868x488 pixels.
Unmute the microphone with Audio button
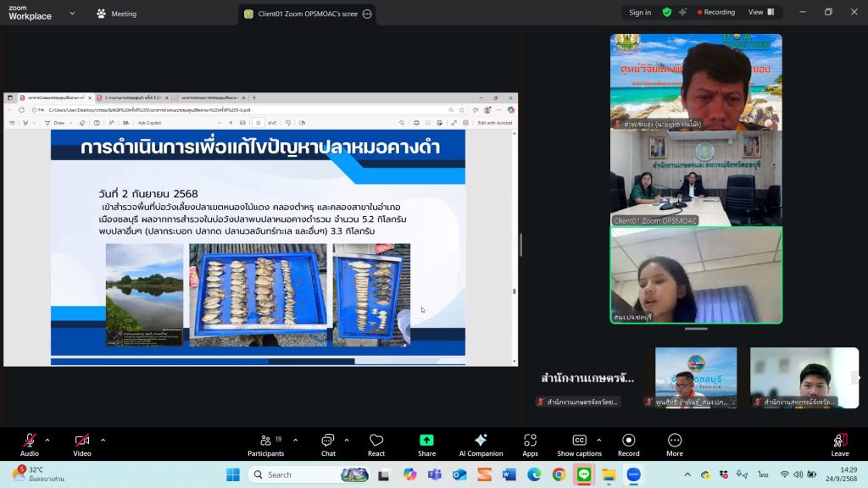[x=30, y=444]
